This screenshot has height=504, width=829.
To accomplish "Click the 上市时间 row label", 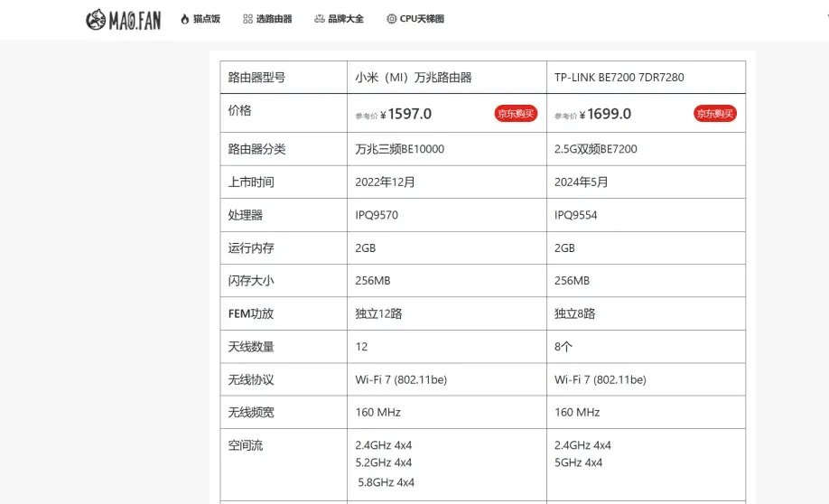I will [251, 182].
